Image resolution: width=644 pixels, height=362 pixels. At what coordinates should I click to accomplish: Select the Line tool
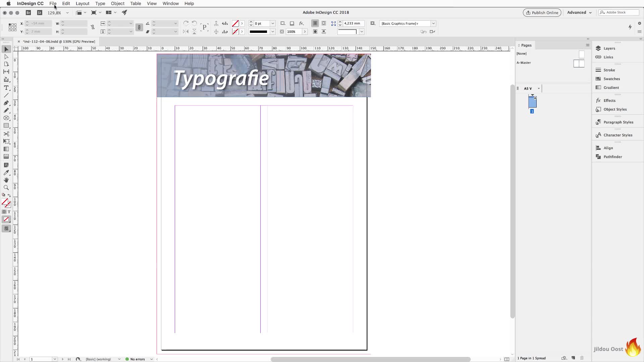click(6, 95)
